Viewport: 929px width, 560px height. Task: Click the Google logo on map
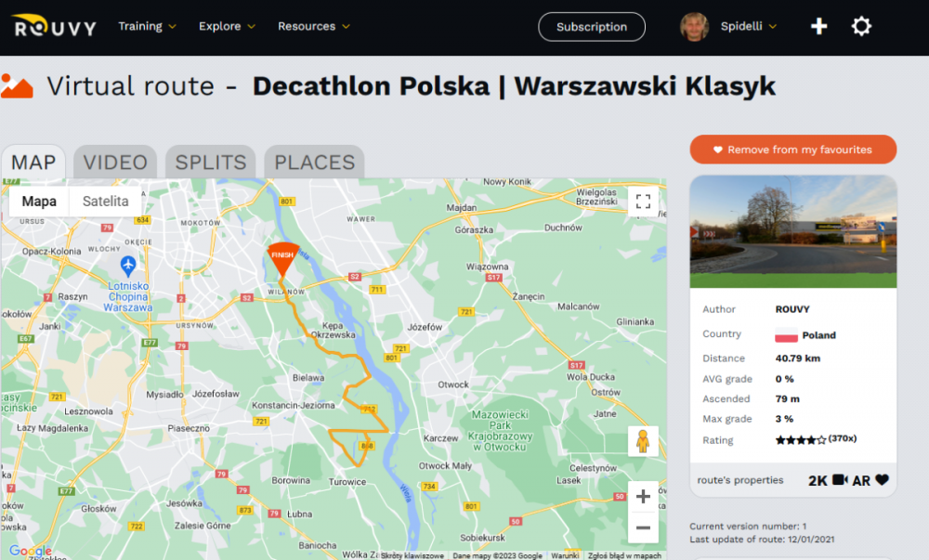[x=31, y=551]
